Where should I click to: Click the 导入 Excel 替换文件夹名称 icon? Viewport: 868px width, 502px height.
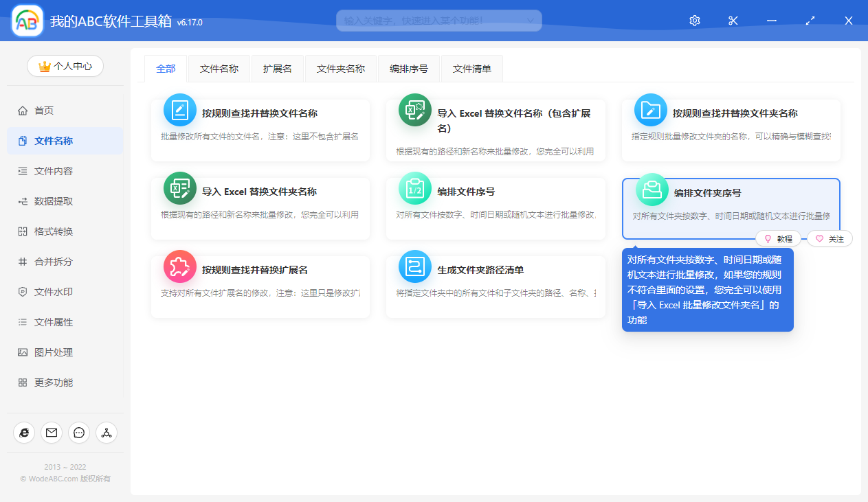click(x=180, y=189)
